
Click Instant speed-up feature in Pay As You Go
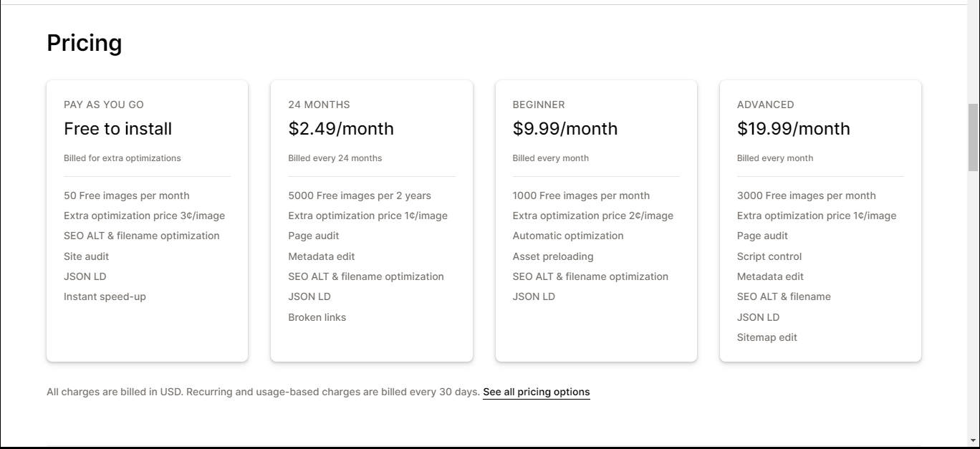tap(105, 296)
